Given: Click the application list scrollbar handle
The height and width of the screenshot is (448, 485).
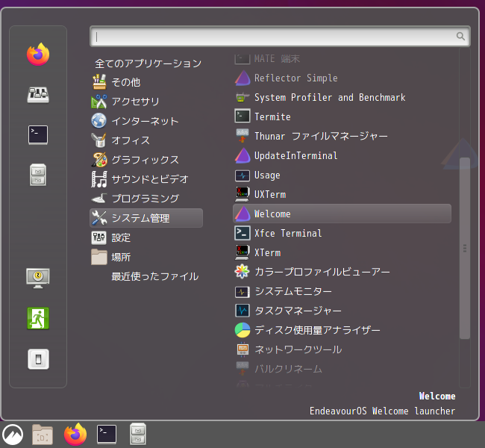Looking at the screenshot, I should pyautogui.click(x=465, y=249).
